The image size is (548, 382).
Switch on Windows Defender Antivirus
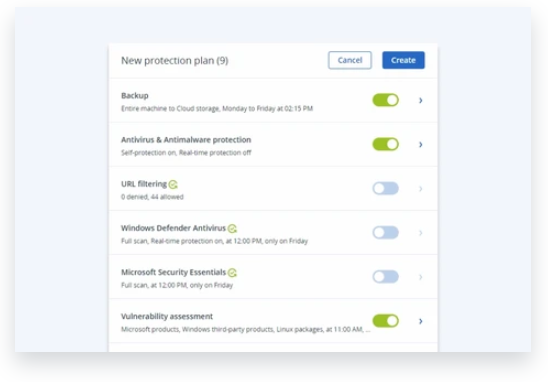(x=385, y=232)
